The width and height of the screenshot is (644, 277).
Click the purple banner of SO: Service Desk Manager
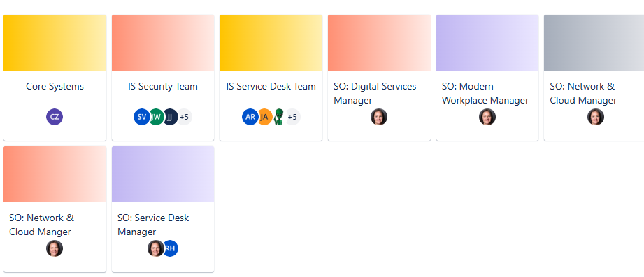coord(163,174)
